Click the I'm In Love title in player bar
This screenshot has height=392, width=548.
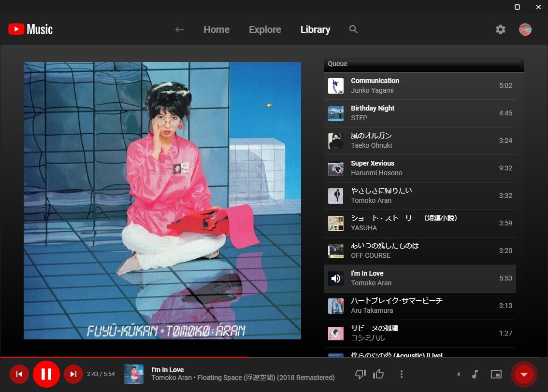[x=167, y=370]
